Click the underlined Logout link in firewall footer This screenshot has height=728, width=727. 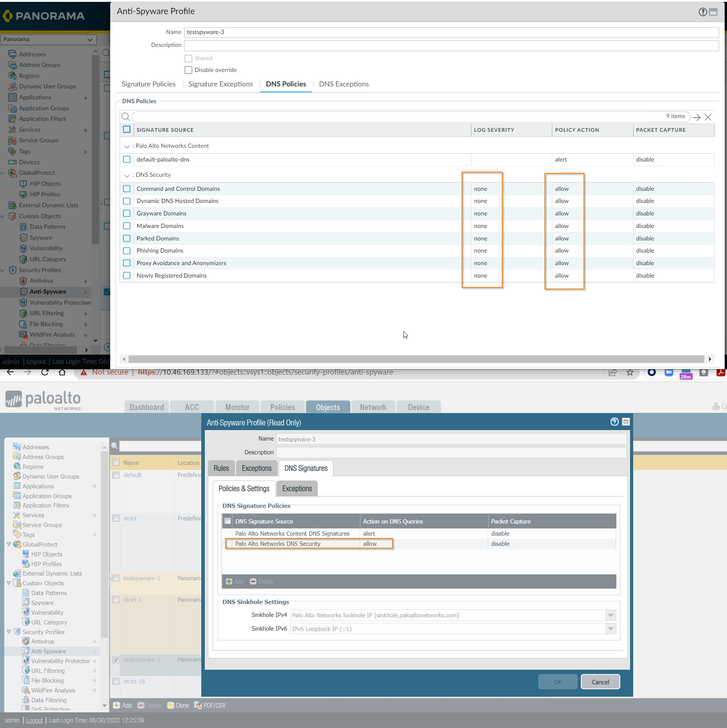coord(34,720)
